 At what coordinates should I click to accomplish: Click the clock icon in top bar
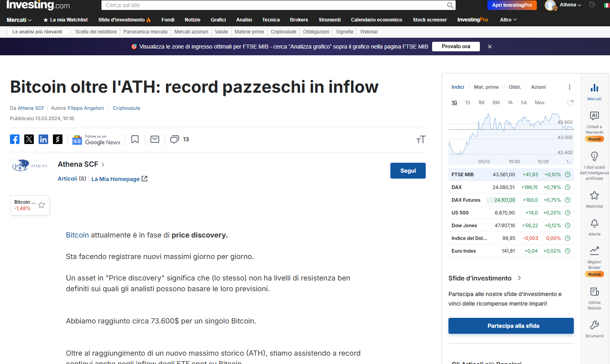592,5
